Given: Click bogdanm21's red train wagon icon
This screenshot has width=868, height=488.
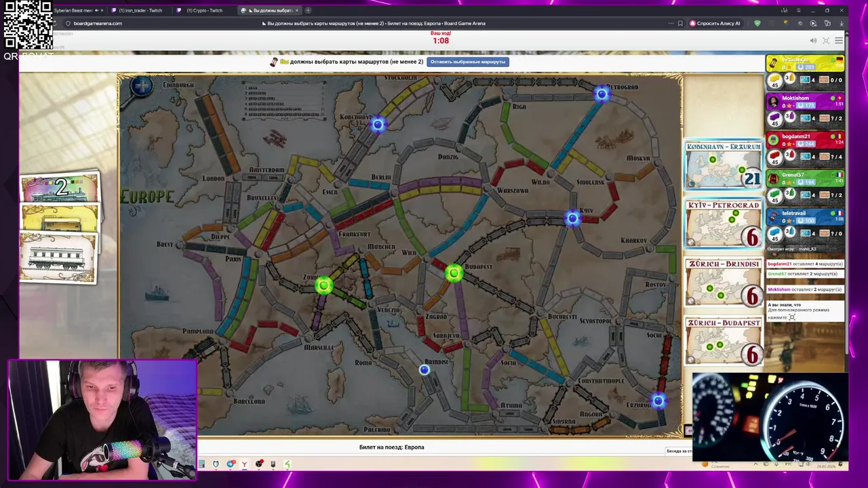Looking at the screenshot, I should coord(774,156).
